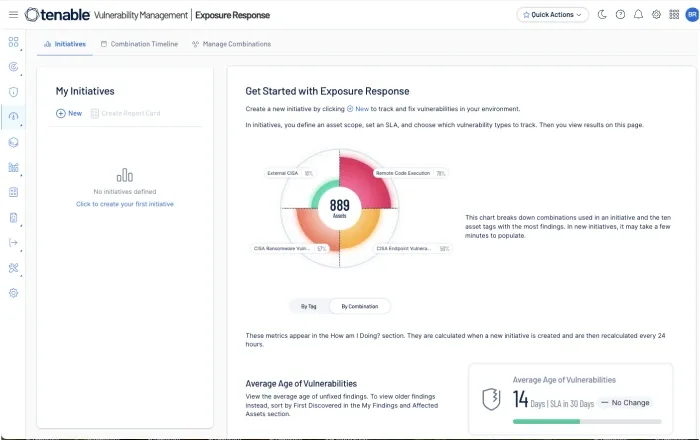Click Create Report Card text
This screenshot has width=700, height=440.
(x=131, y=113)
